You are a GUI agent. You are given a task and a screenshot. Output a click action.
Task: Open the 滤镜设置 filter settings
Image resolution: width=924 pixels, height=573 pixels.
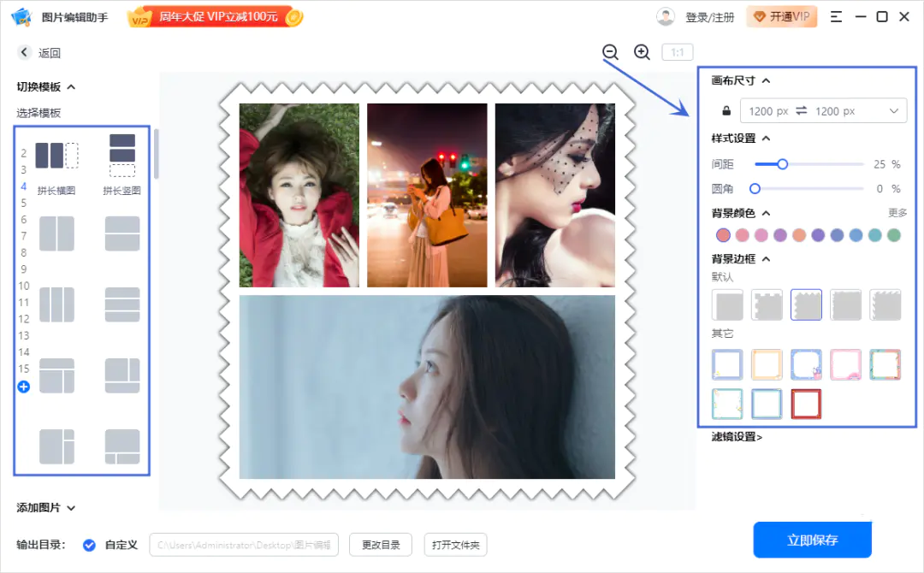tap(737, 437)
